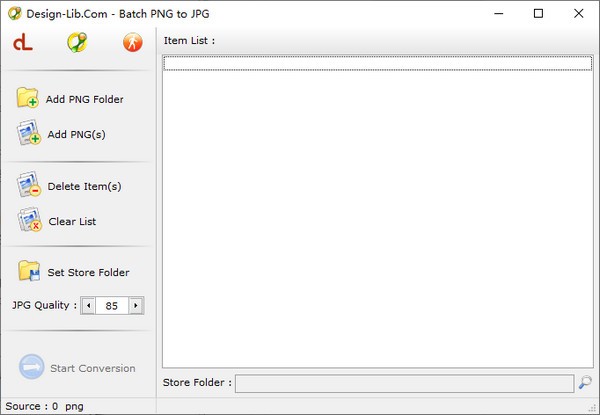Click the JPG Quality value showing 85
Image resolution: width=600 pixels, height=415 pixels.
click(x=112, y=306)
